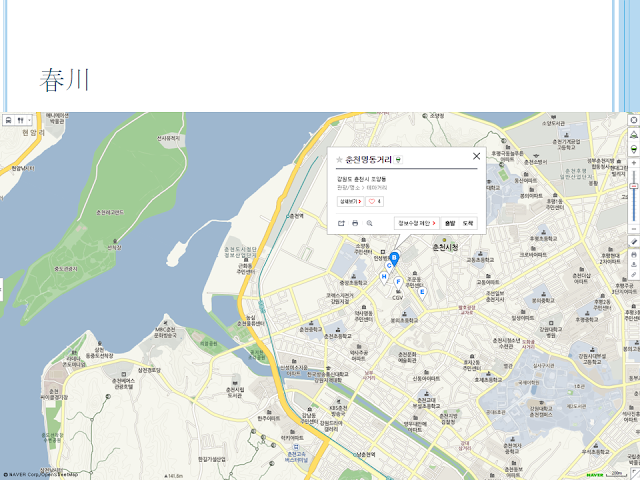This screenshot has width=640, height=480.
Task: Click the 남춘천역 station label
Action: pos(364,454)
